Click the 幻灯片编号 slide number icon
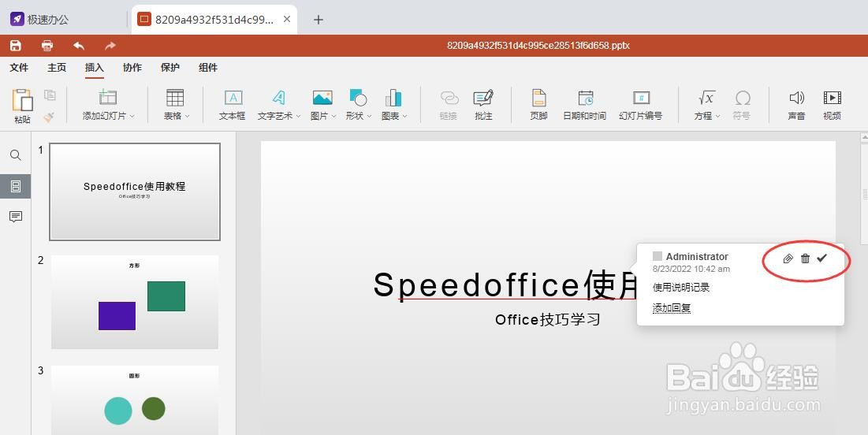Image resolution: width=868 pixels, height=435 pixels. point(641,98)
